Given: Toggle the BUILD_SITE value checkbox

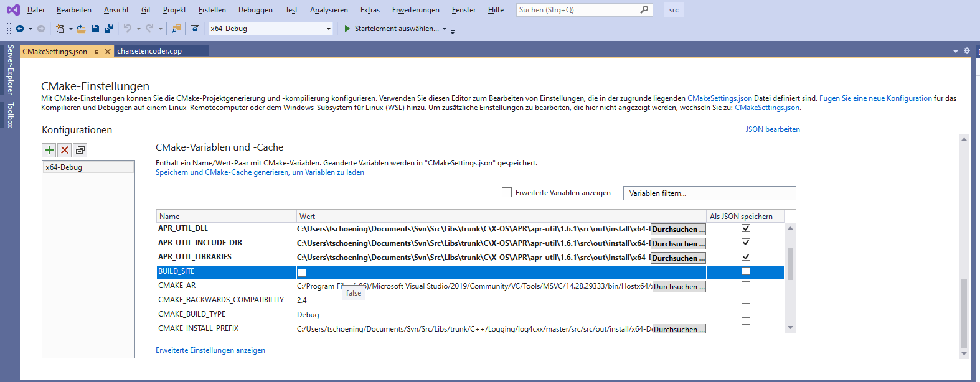Looking at the screenshot, I should click(x=302, y=273).
